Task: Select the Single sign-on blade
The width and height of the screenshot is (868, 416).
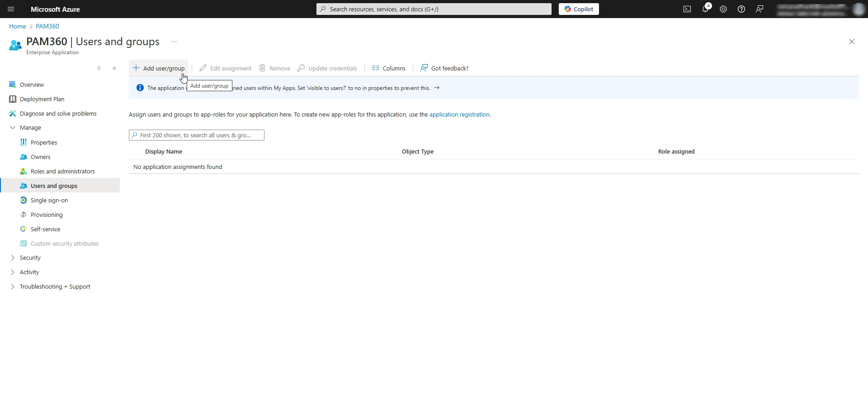Action: [x=49, y=200]
